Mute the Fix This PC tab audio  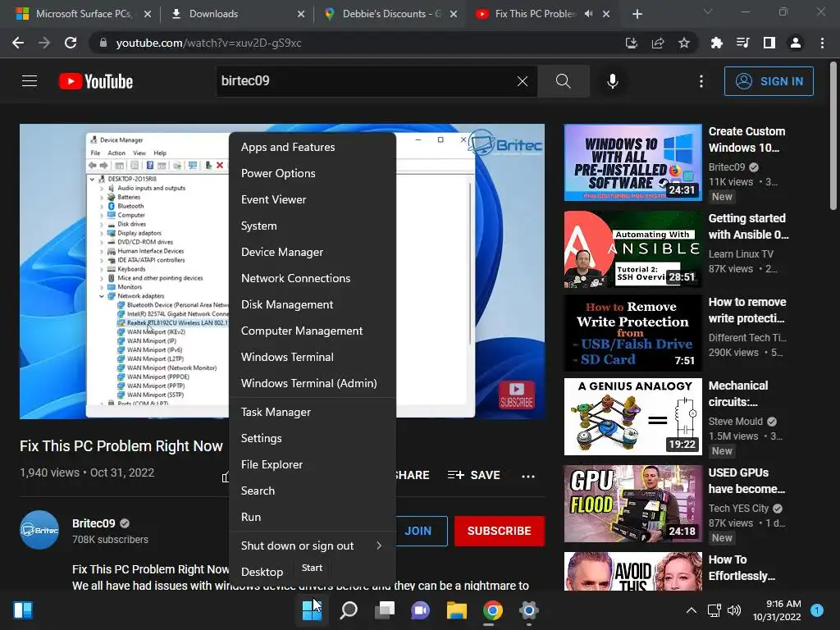tap(588, 14)
